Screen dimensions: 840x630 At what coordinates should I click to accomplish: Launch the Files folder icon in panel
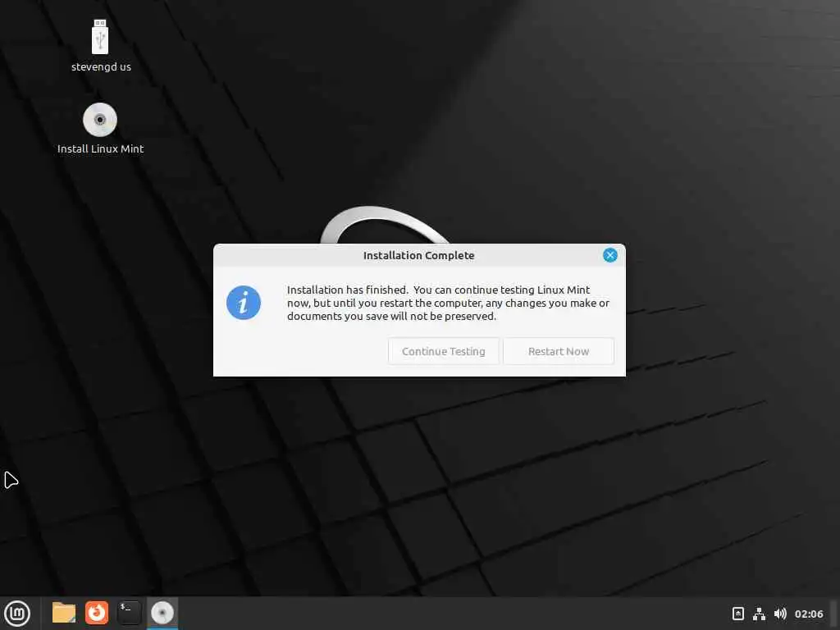(64, 613)
